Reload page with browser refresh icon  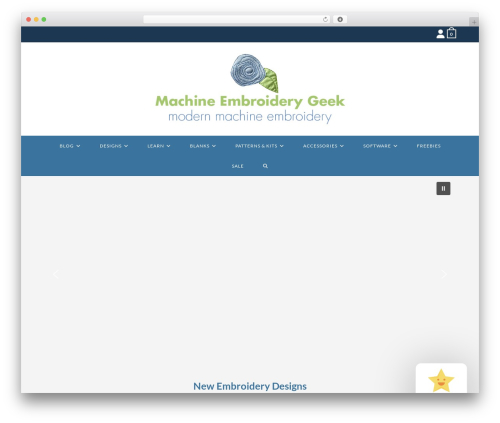coord(325,20)
